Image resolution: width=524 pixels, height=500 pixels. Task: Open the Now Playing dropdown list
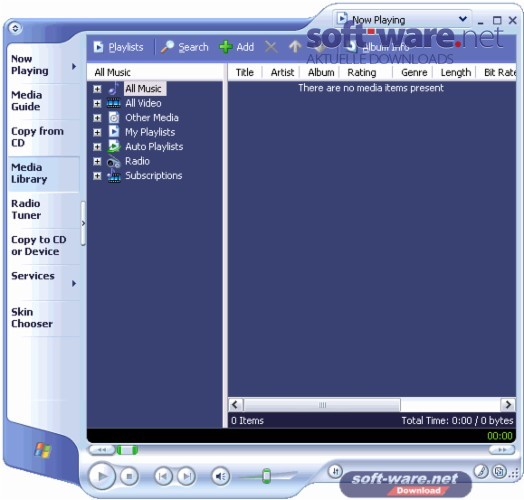point(463,19)
